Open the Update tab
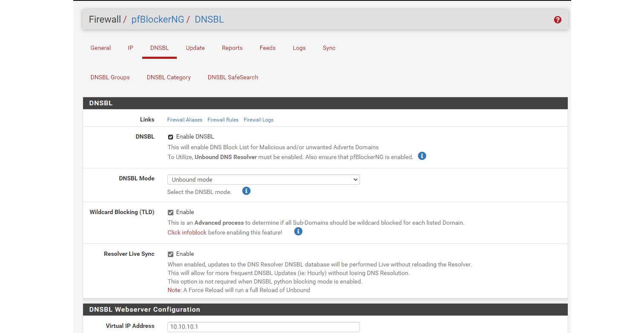Image resolution: width=644 pixels, height=333 pixels. pos(195,48)
